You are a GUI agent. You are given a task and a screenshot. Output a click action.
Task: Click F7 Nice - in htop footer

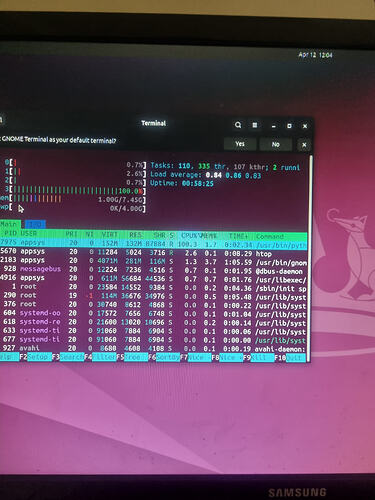196,358
